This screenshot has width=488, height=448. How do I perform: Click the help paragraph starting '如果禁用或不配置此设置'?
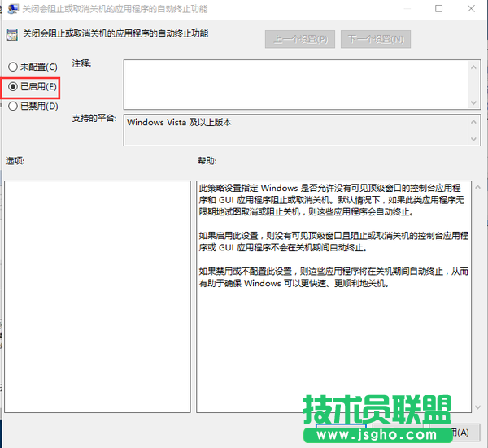[333, 277]
